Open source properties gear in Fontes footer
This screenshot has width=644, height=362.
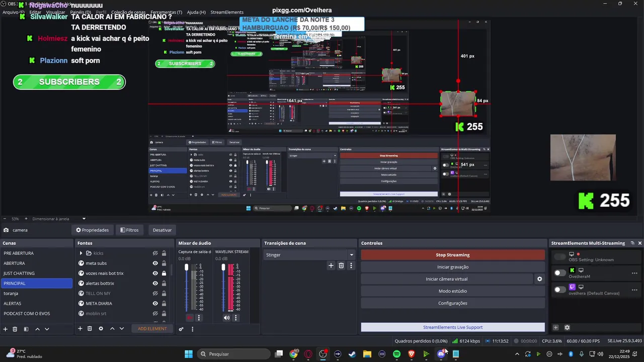click(x=101, y=328)
